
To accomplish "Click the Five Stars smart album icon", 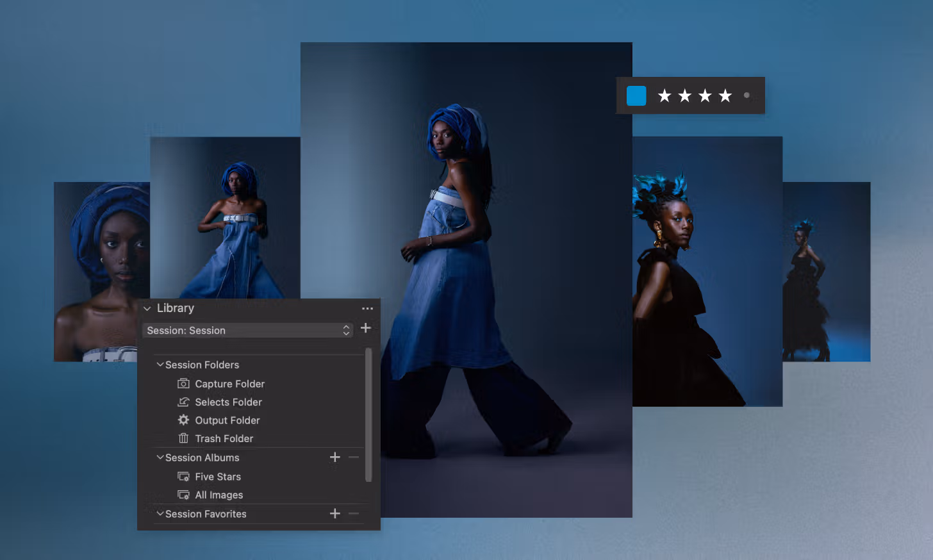I will click(x=183, y=477).
